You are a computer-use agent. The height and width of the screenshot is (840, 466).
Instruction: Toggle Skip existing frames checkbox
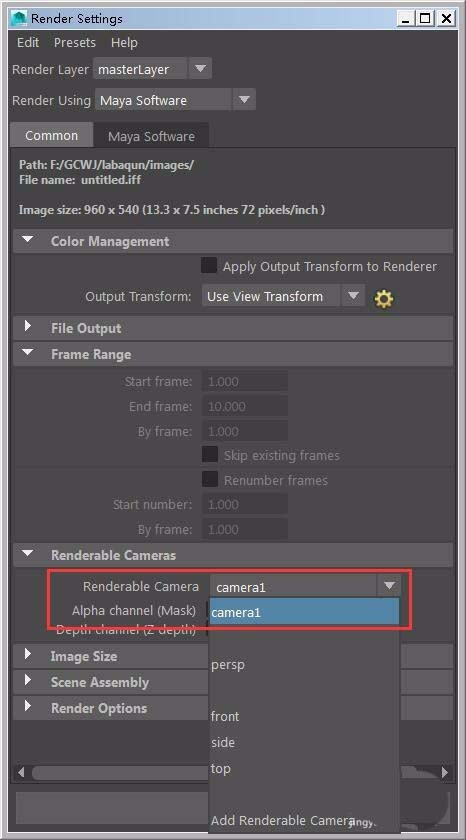click(x=210, y=455)
